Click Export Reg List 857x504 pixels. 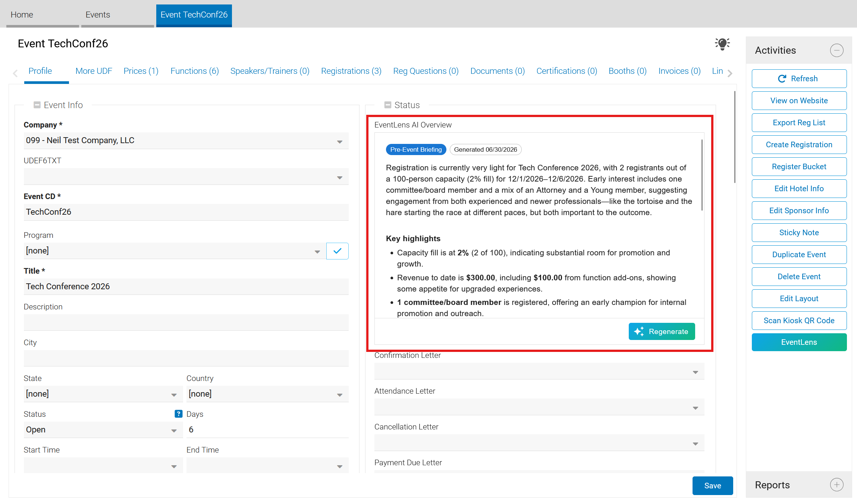pos(799,123)
